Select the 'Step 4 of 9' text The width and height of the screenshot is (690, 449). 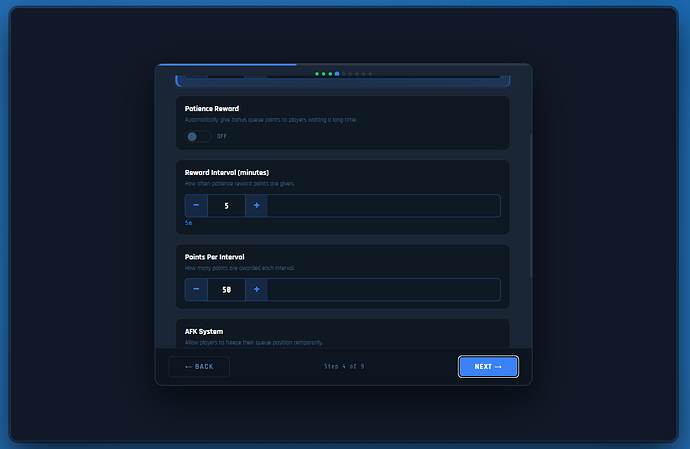[344, 366]
